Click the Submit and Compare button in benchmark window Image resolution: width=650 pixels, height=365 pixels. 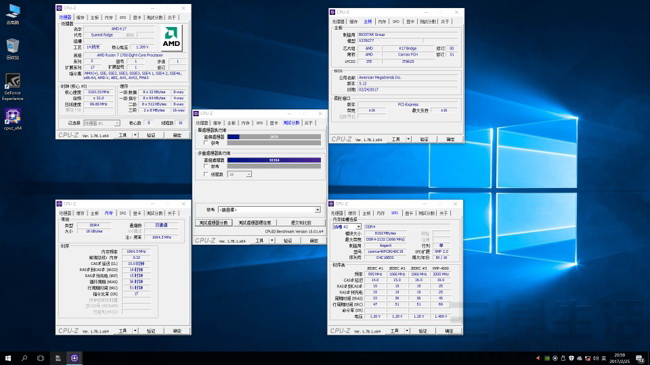(x=301, y=223)
